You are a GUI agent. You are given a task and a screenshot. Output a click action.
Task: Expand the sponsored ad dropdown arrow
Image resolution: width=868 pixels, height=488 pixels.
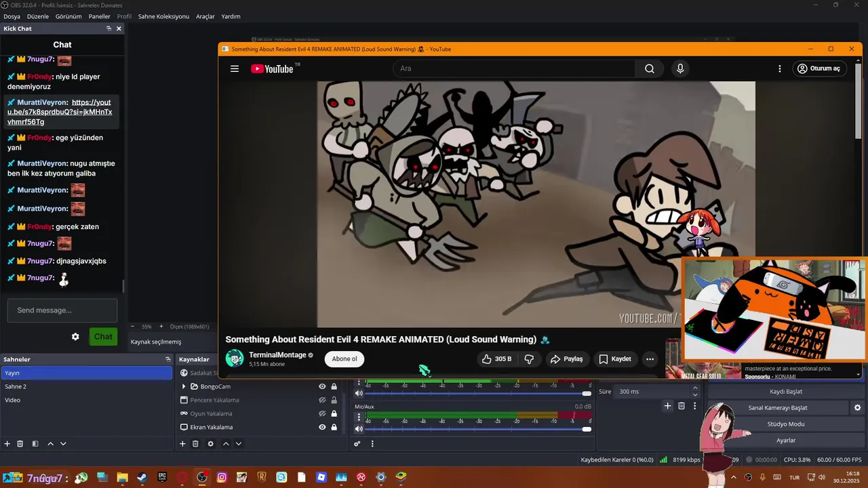click(x=858, y=374)
